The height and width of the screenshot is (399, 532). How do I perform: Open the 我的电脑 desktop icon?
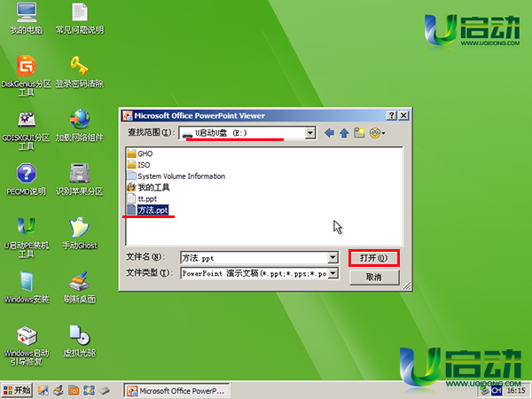click(x=27, y=19)
